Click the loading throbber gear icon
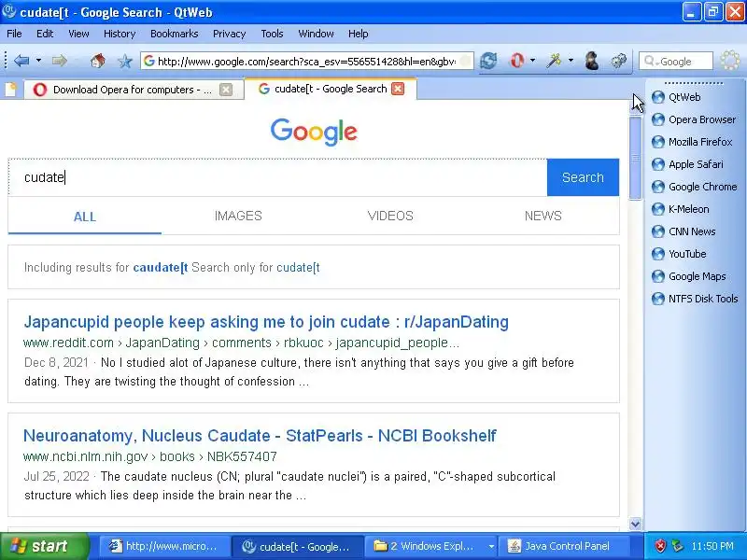The image size is (747, 560). (729, 61)
